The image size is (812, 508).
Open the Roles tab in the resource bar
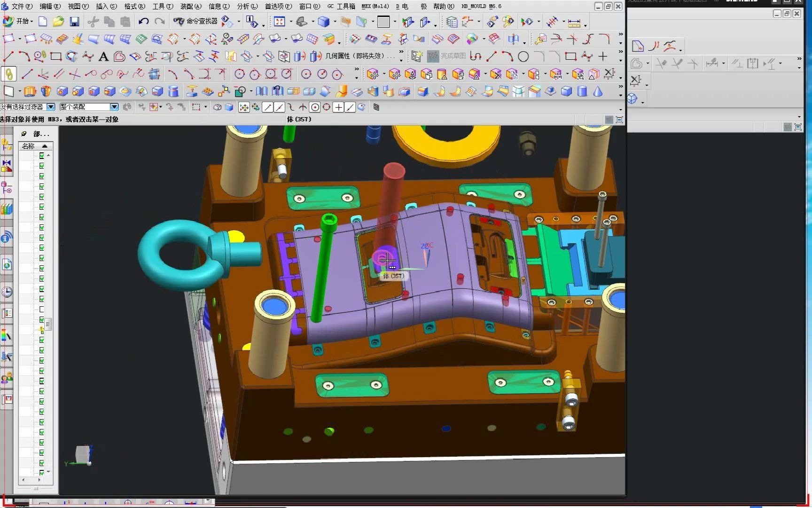pyautogui.click(x=7, y=378)
